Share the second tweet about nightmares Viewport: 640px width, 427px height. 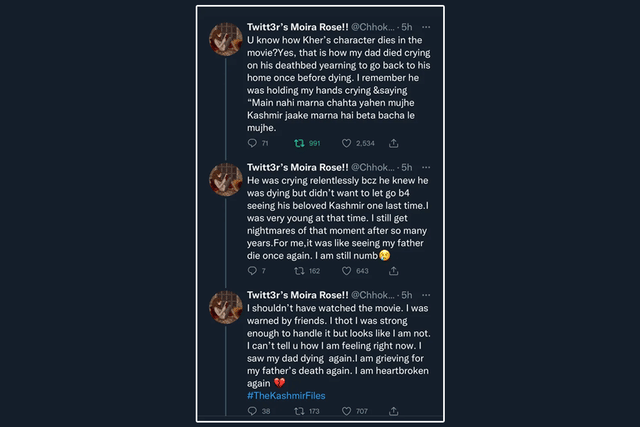pos(393,270)
